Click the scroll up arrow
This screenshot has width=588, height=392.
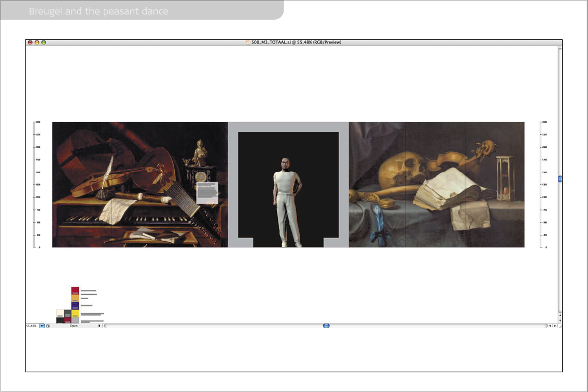point(560,315)
